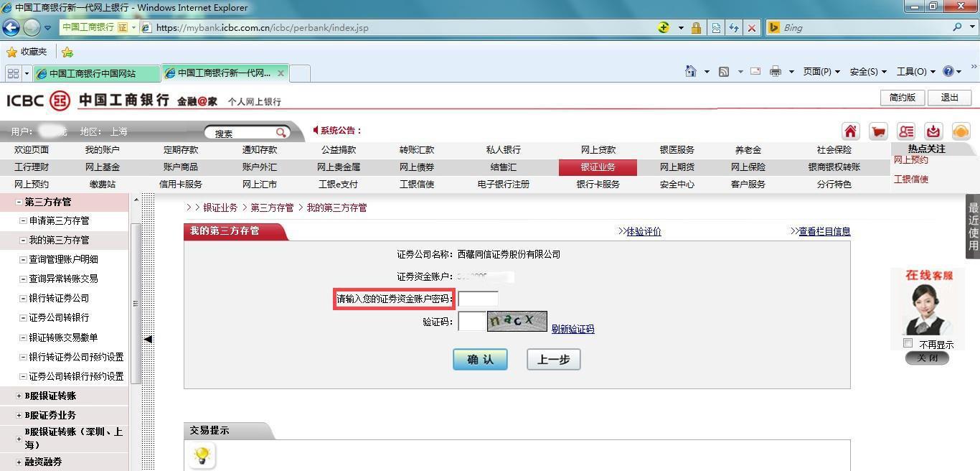This screenshot has width=980, height=471.
Task: Close the 中国工商银行新一代网 tab
Action: pyautogui.click(x=281, y=73)
